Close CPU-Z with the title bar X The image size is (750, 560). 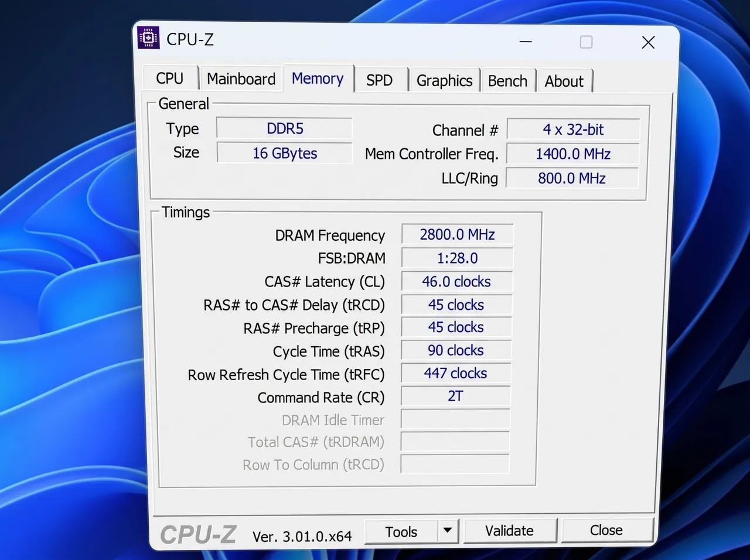tap(648, 42)
